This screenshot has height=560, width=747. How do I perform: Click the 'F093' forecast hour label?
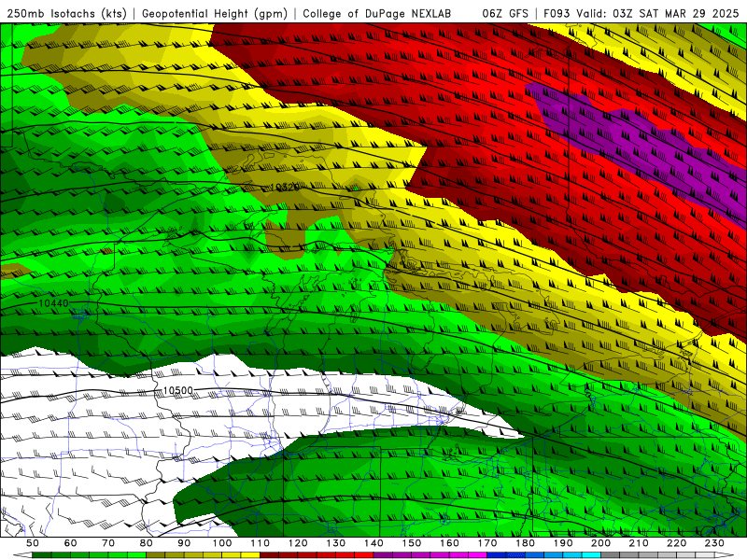tap(557, 14)
